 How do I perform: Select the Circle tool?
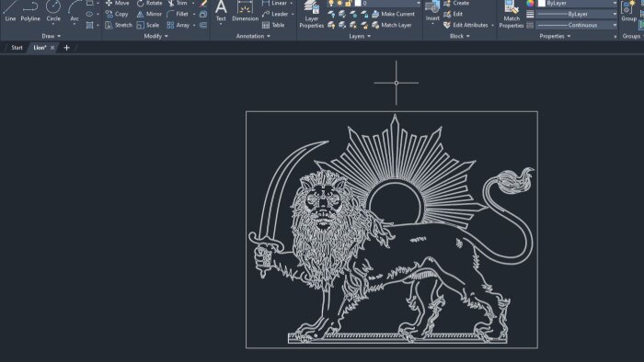coord(53,11)
